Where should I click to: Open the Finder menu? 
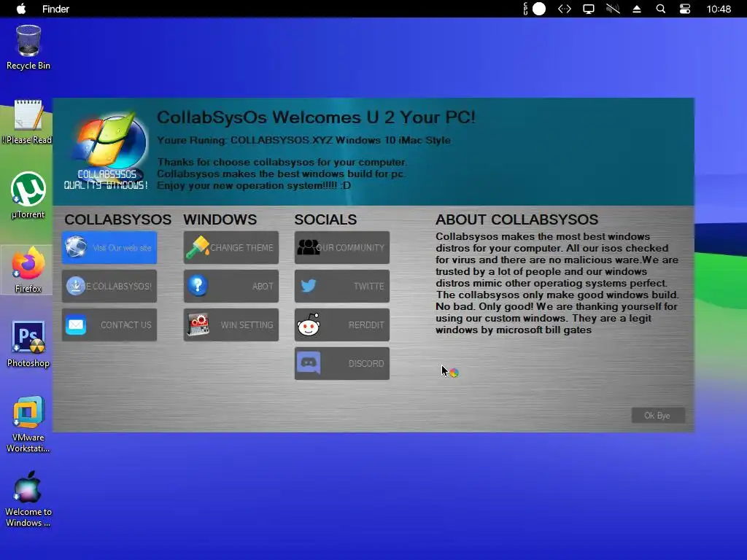pyautogui.click(x=55, y=9)
